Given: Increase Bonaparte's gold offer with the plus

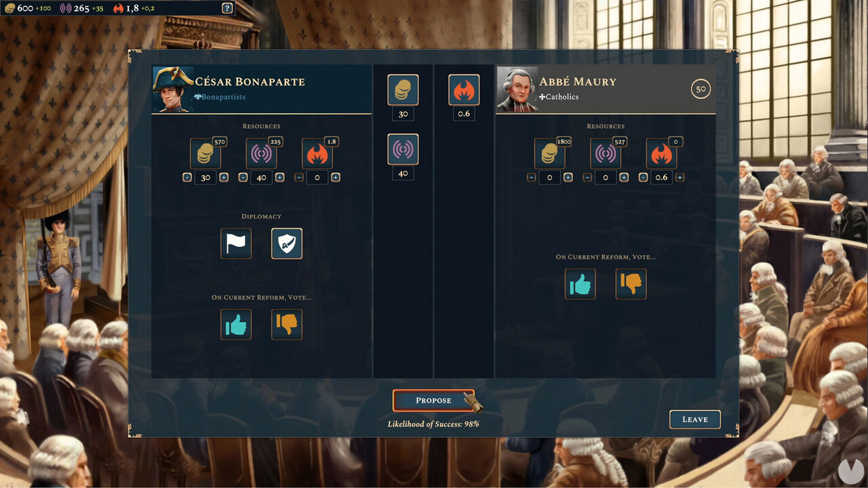Looking at the screenshot, I should (x=224, y=177).
